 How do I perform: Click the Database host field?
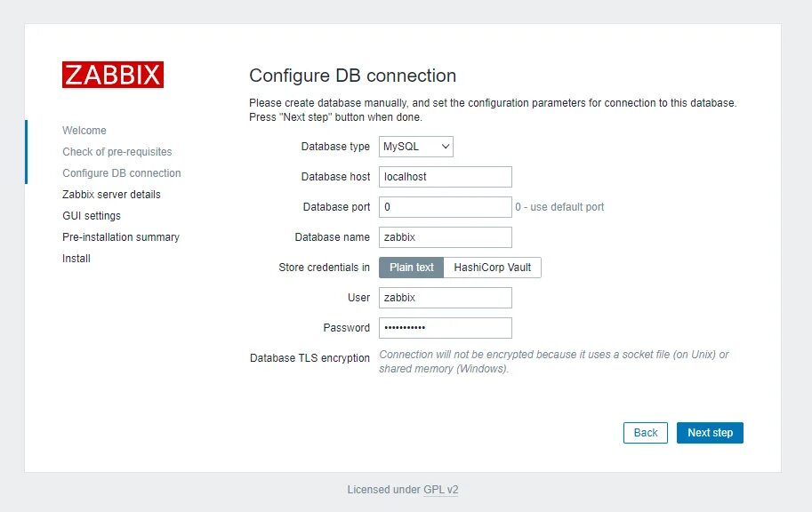click(446, 177)
